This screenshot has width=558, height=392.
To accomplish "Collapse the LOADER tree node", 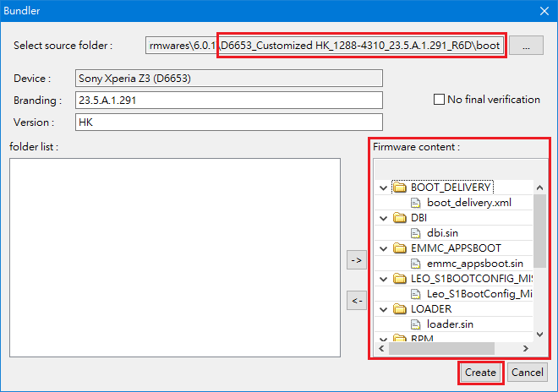I will 383,309.
